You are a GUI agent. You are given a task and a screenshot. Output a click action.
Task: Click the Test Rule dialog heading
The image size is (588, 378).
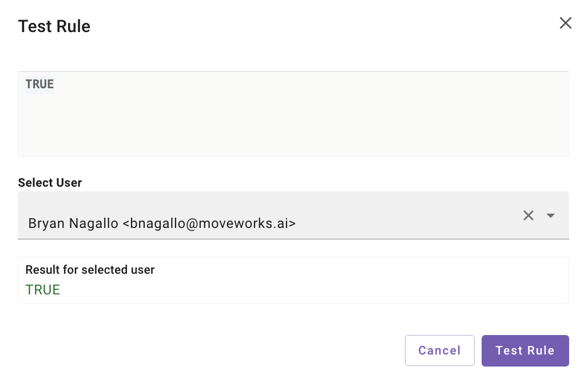(54, 26)
